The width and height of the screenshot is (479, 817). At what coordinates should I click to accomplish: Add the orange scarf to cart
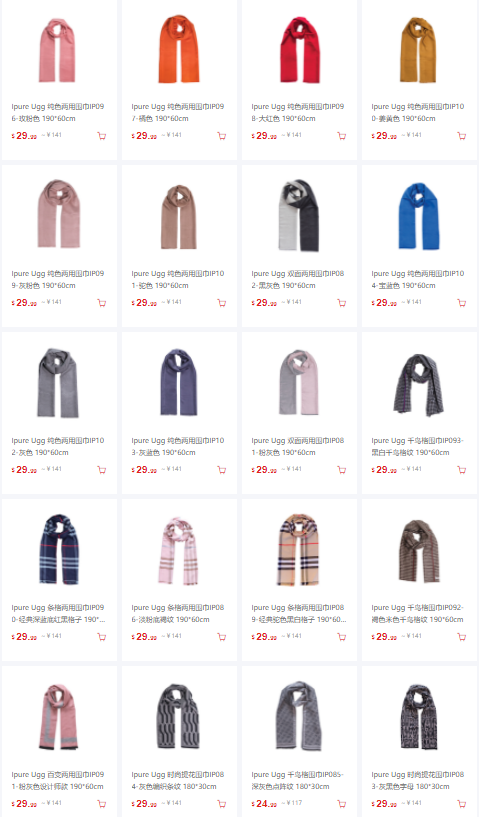pos(222,136)
